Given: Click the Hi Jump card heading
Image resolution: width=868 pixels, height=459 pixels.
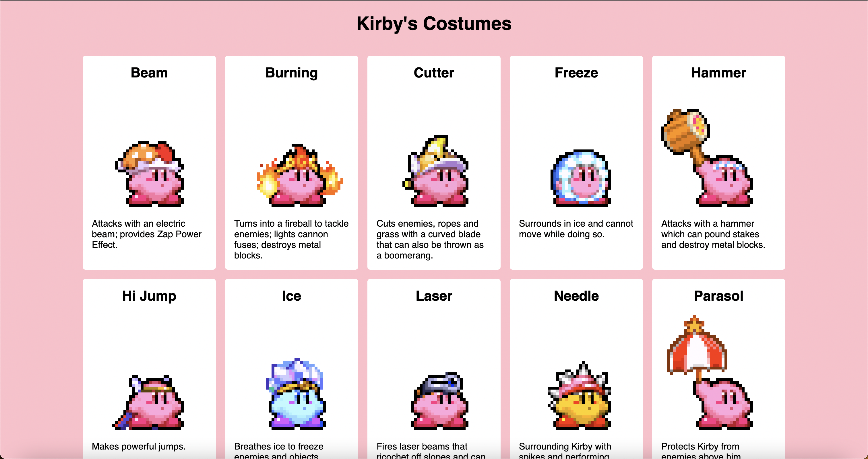Looking at the screenshot, I should (x=149, y=296).
